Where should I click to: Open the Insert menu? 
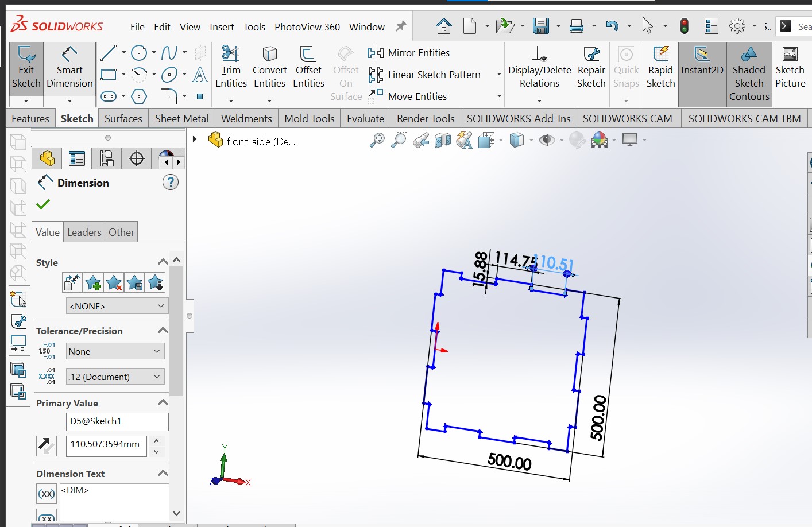pyautogui.click(x=222, y=27)
